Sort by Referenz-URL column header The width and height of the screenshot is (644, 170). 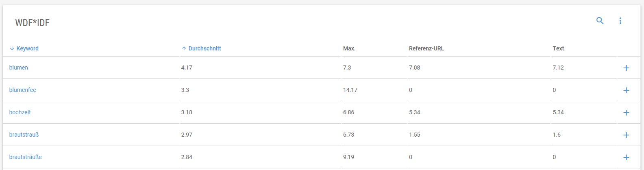(x=426, y=48)
